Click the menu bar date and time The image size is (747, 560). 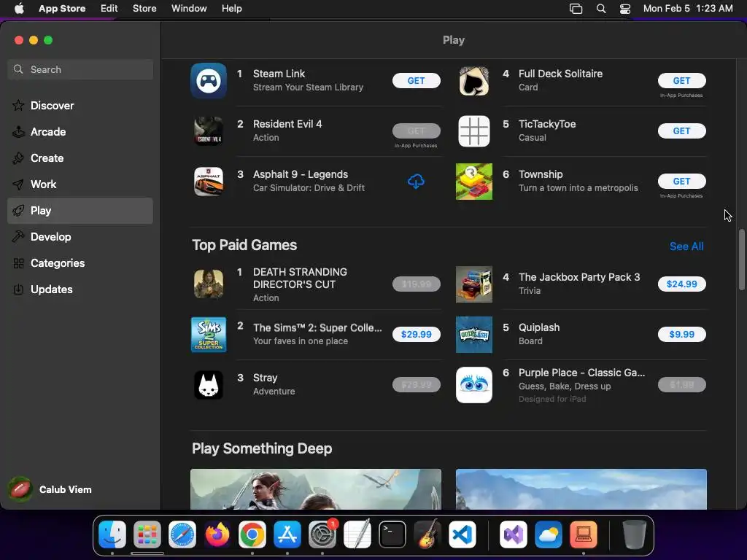tap(688, 9)
